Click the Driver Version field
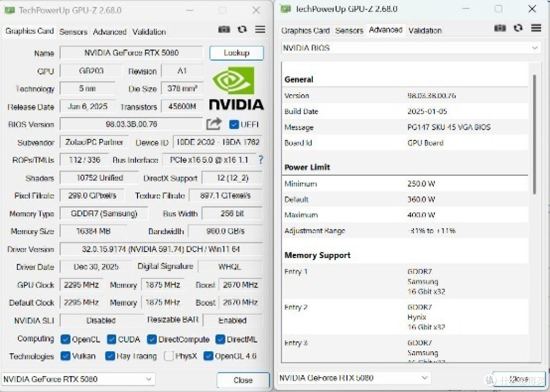The height and width of the screenshot is (392, 550). click(x=161, y=249)
